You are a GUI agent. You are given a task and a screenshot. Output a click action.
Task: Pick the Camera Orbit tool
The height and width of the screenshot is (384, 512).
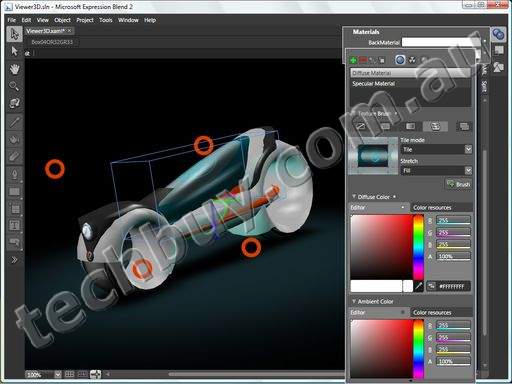click(14, 103)
